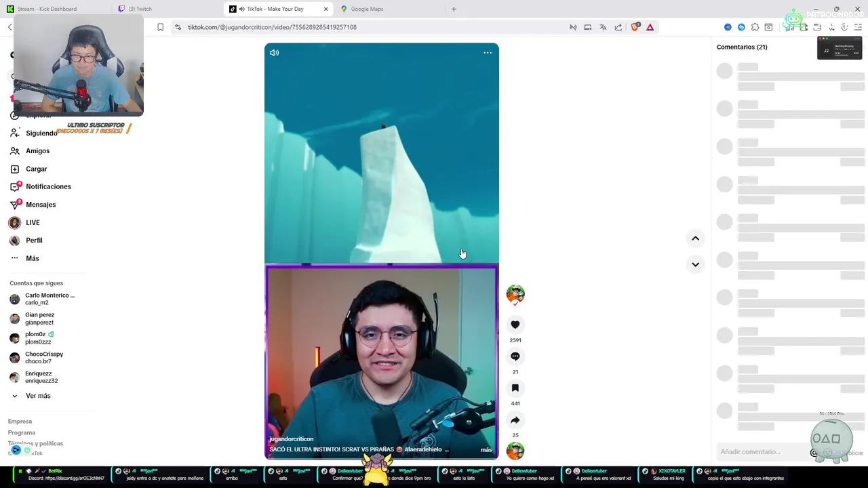This screenshot has width=868, height=488.
Task: Switch to the Google Maps tab
Action: point(390,9)
